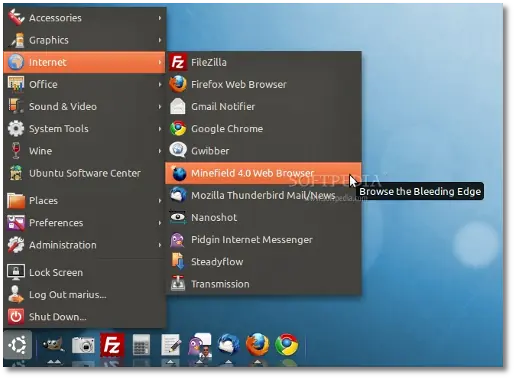514x378 pixels.
Task: Open Gmail Notifier menu entry
Action: tap(263, 107)
